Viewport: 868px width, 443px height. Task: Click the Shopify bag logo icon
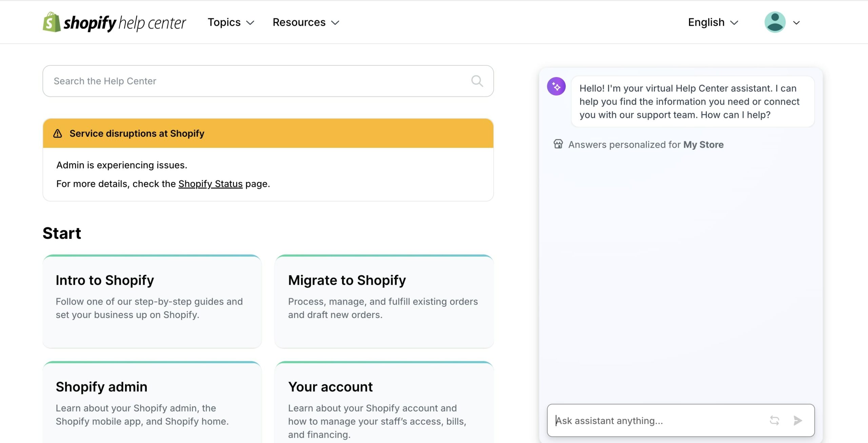pos(52,22)
